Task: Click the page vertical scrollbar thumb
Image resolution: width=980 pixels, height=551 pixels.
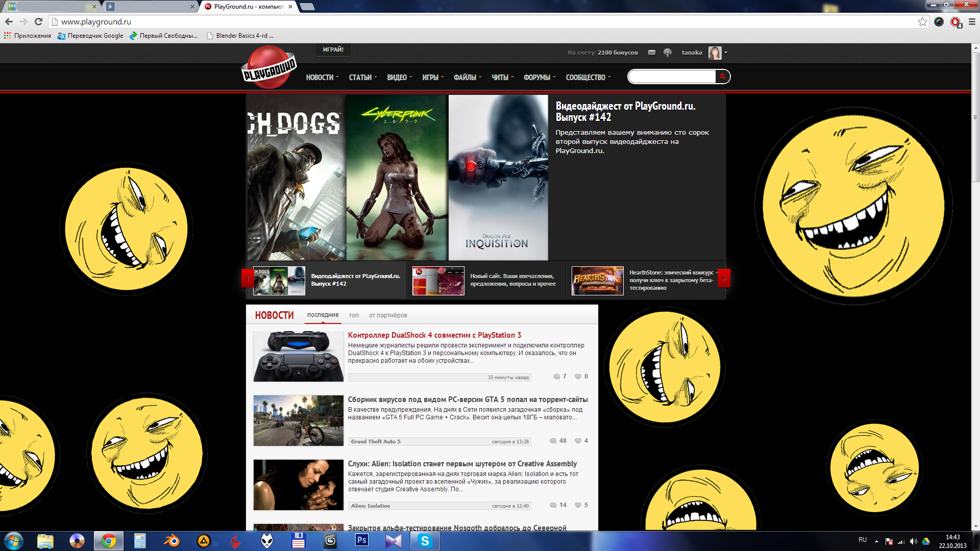Action: (x=975, y=117)
